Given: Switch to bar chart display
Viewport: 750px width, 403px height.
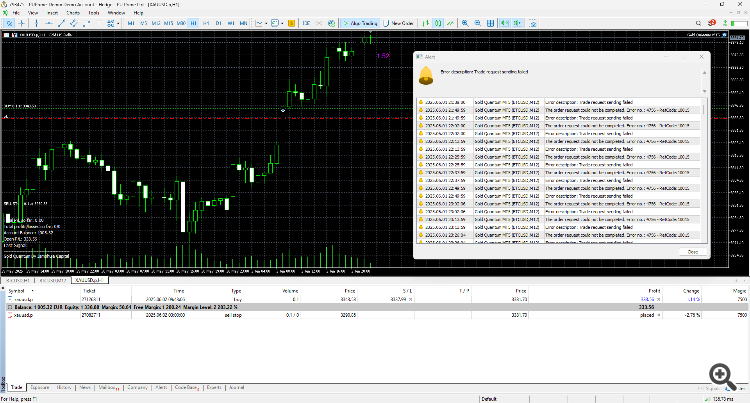Looking at the screenshot, I should 426,23.
